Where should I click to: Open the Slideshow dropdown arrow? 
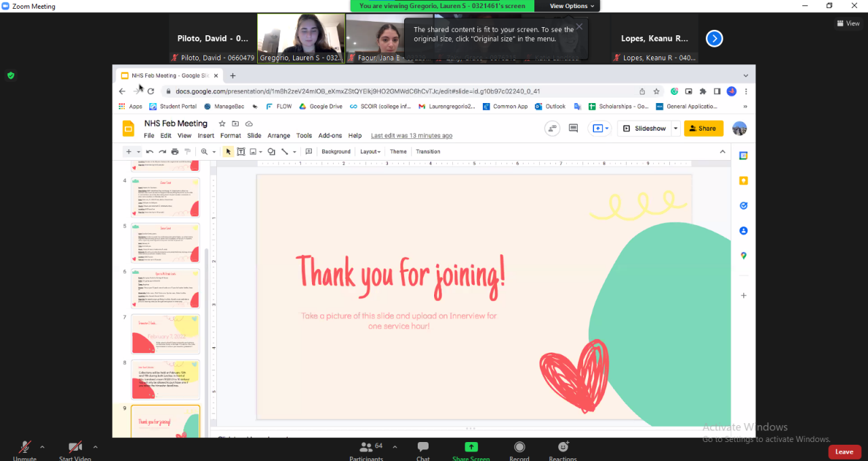click(675, 128)
